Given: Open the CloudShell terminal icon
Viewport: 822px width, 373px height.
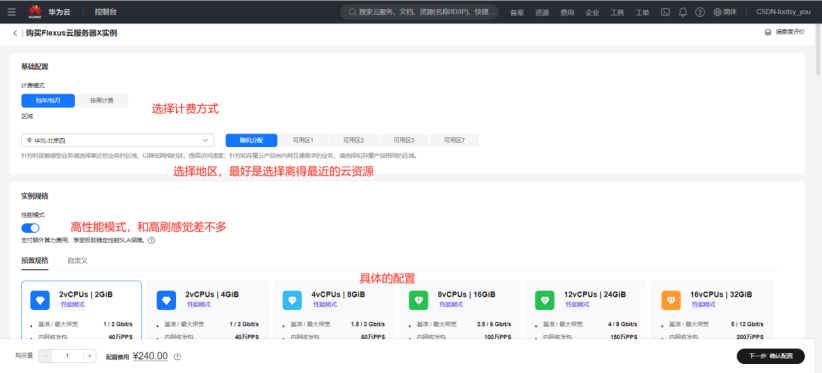Looking at the screenshot, I should click(x=665, y=12).
